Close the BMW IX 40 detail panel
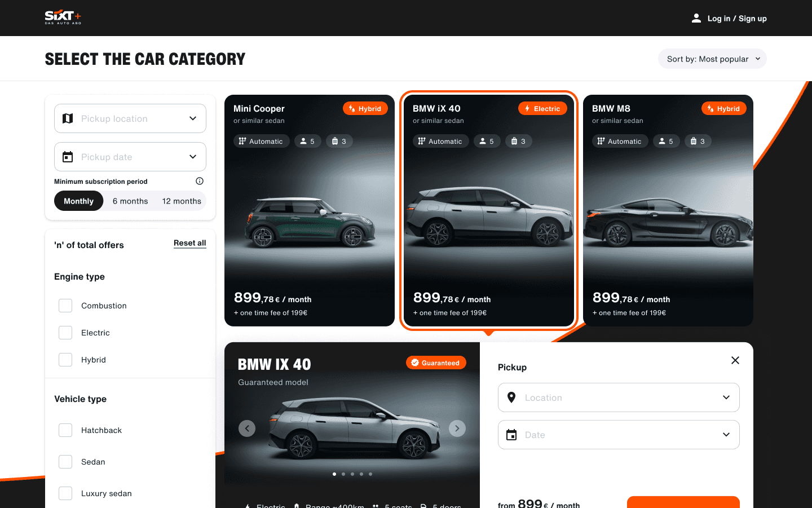812x508 pixels. [x=735, y=360]
